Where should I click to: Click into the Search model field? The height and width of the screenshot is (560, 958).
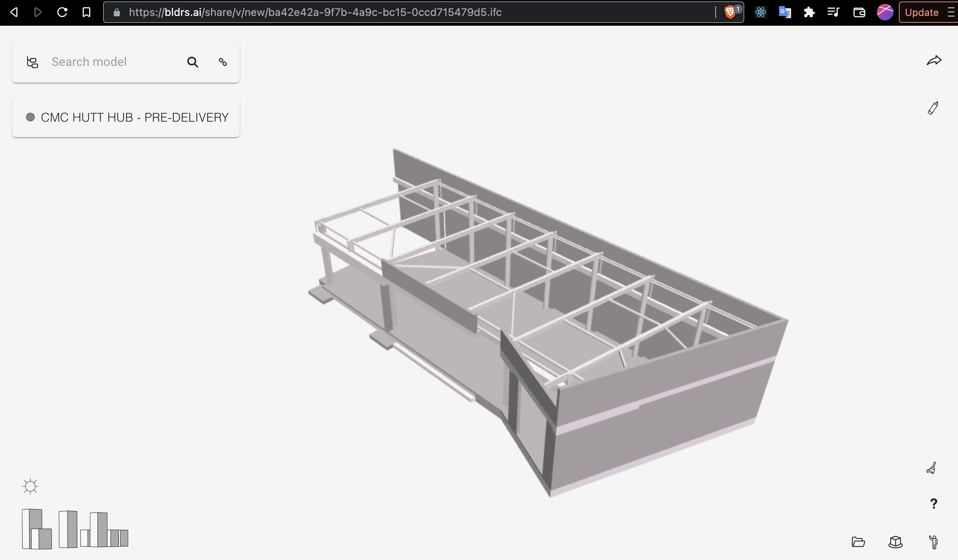click(x=114, y=62)
